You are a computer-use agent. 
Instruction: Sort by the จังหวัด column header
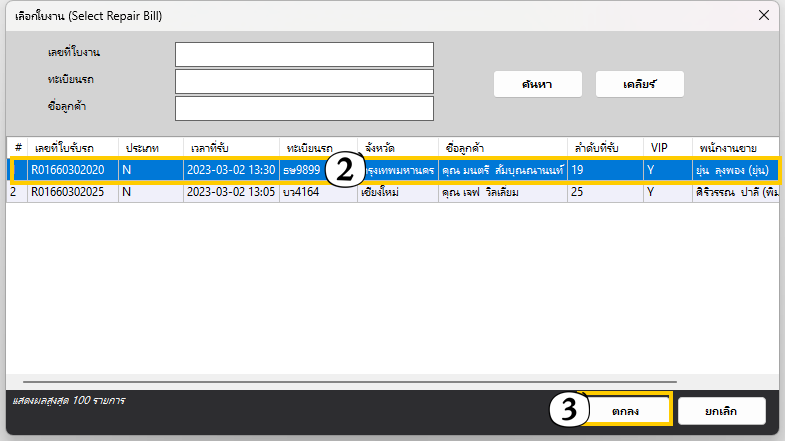[x=397, y=146]
